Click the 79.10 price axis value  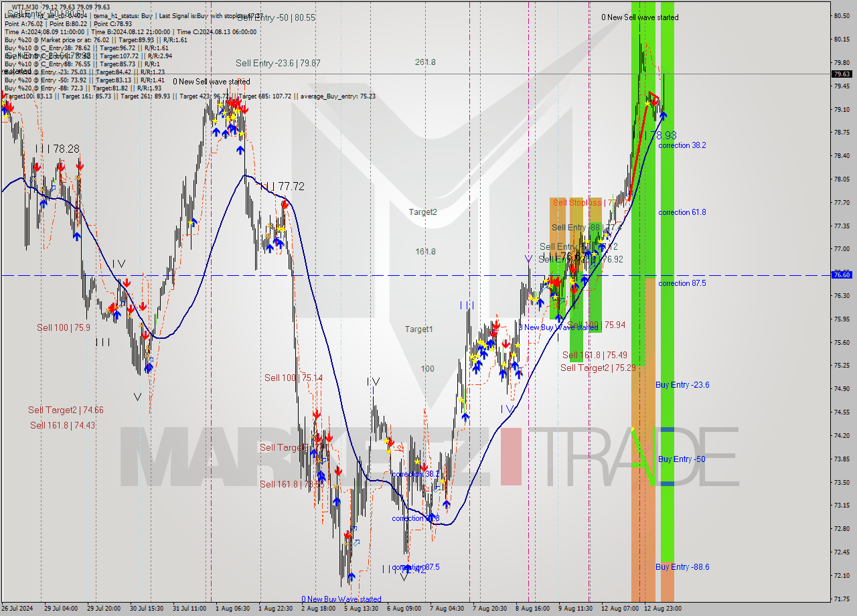[x=842, y=109]
